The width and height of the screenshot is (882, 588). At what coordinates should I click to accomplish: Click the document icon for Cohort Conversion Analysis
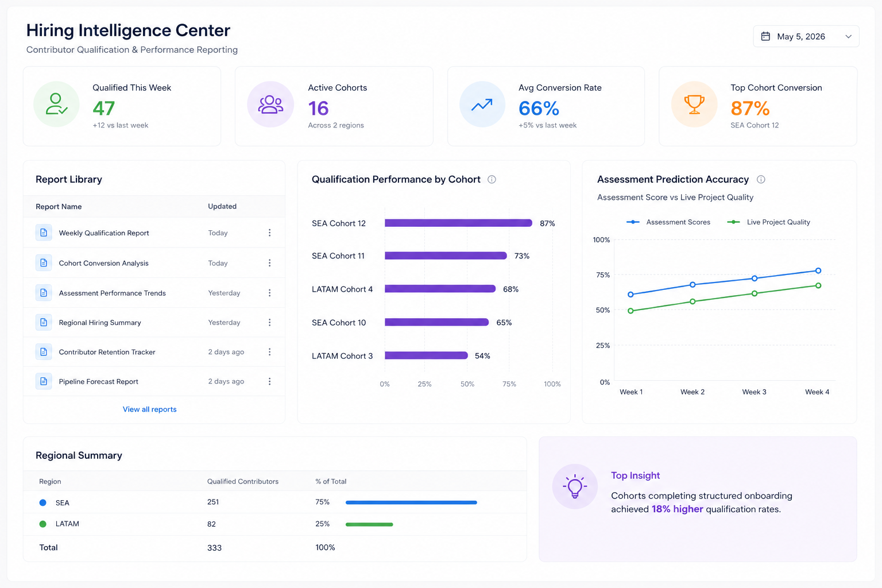tap(44, 263)
